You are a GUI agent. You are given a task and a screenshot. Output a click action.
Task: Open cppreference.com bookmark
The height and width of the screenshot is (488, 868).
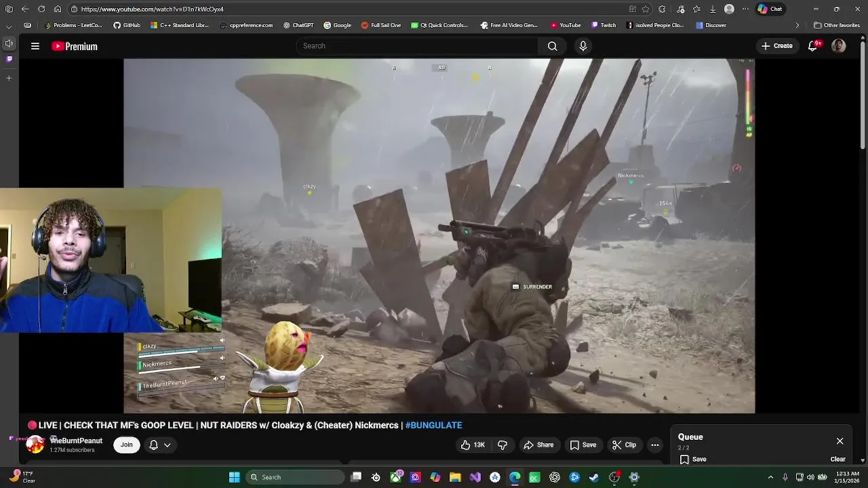[x=247, y=25]
